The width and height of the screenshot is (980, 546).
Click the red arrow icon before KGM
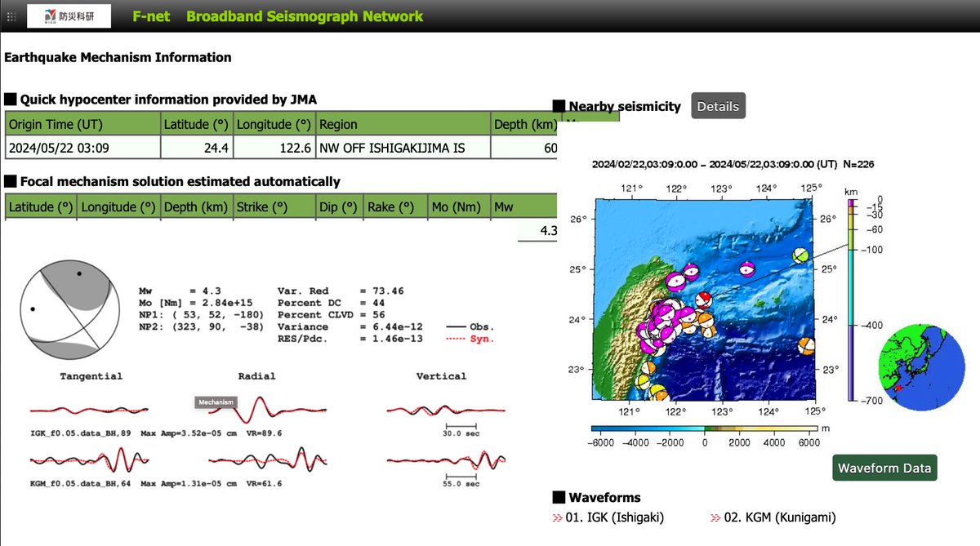click(716, 517)
